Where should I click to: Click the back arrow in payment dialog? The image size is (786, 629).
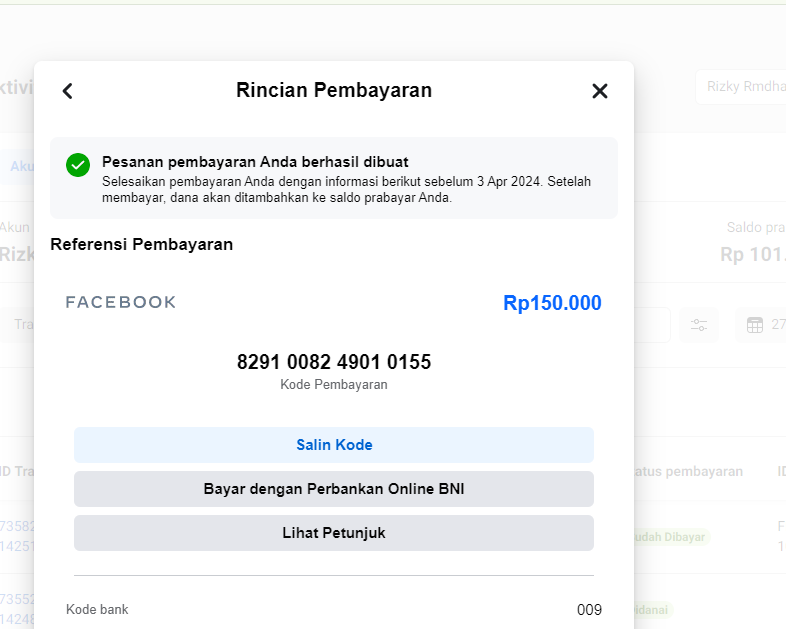click(x=67, y=91)
